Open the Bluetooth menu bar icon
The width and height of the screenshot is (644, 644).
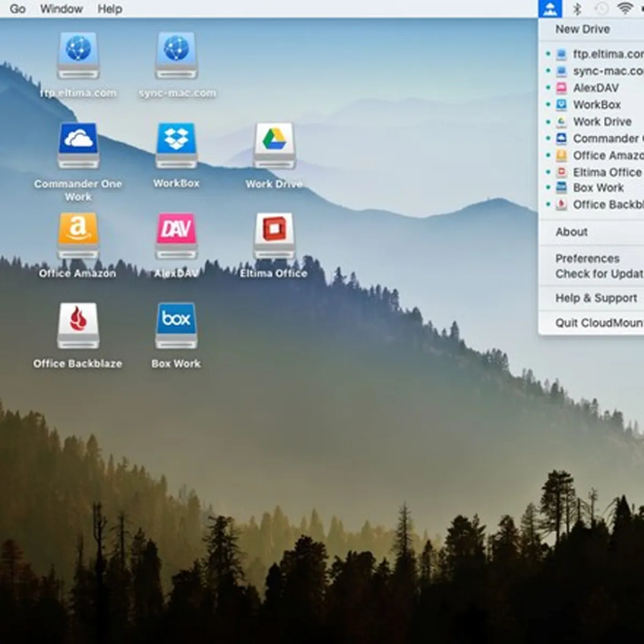coord(577,9)
